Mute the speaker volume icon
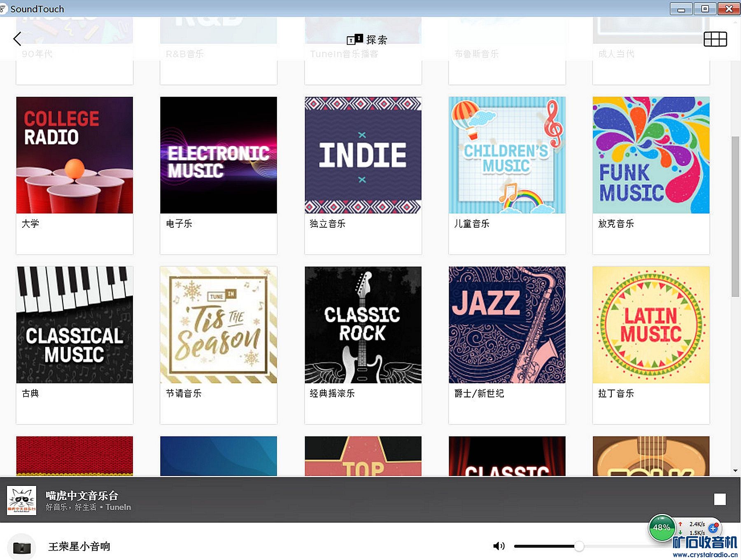 [499, 546]
